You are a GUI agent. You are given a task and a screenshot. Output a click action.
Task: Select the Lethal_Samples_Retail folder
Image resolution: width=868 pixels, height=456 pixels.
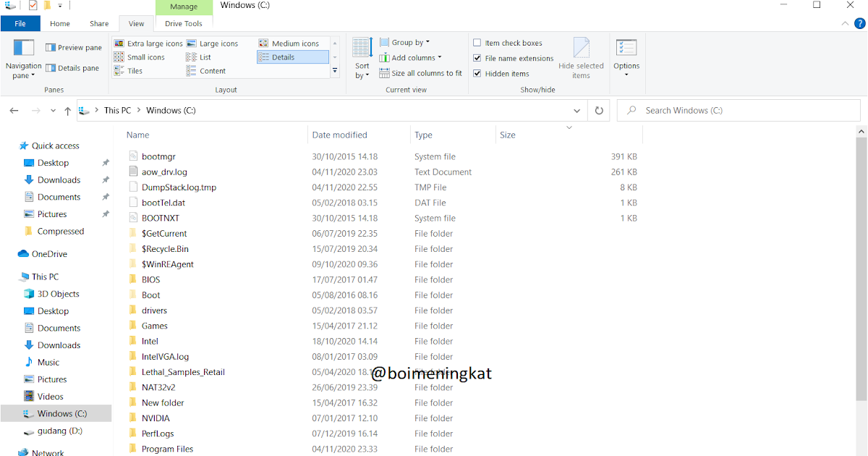(183, 372)
